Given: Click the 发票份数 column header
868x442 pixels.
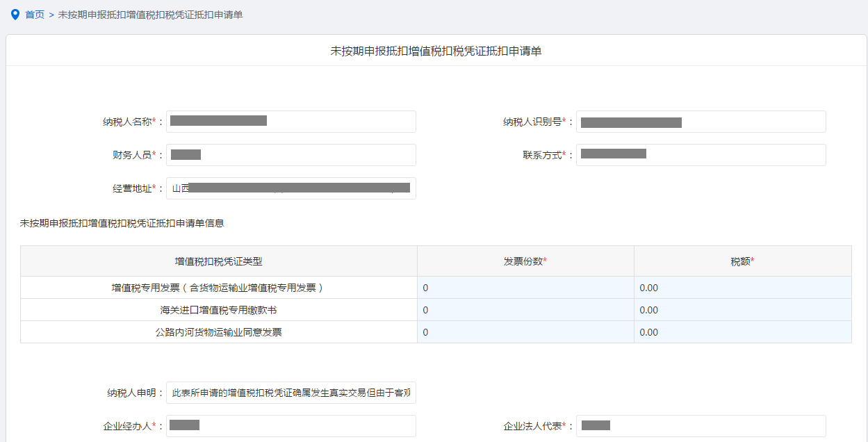Looking at the screenshot, I should pos(525,261).
